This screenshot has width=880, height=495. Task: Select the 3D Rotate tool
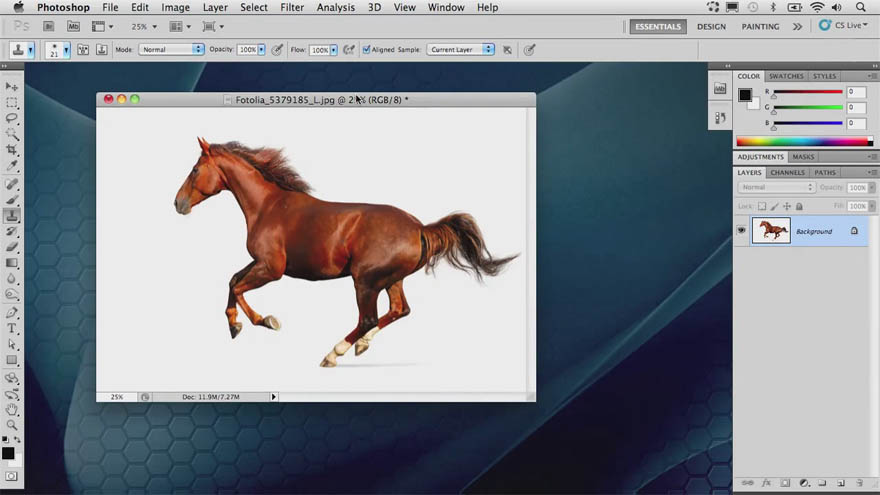(x=12, y=378)
